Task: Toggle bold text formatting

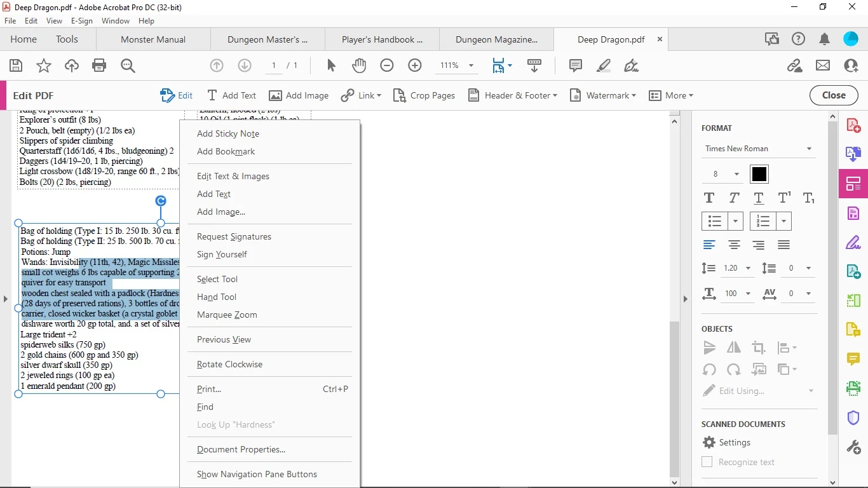Action: point(709,198)
